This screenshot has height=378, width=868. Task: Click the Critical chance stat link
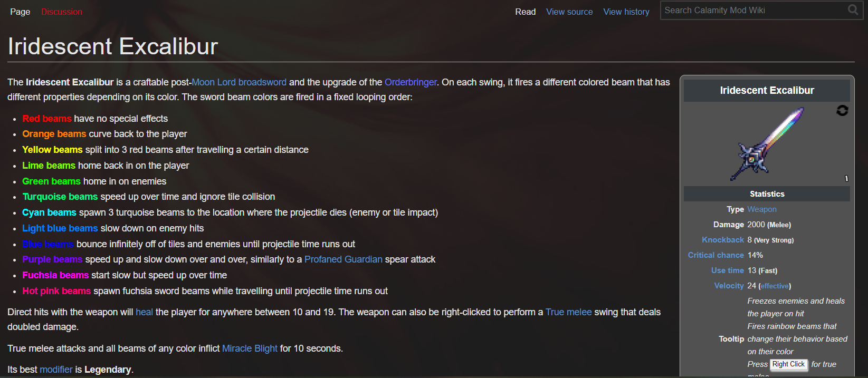click(716, 255)
